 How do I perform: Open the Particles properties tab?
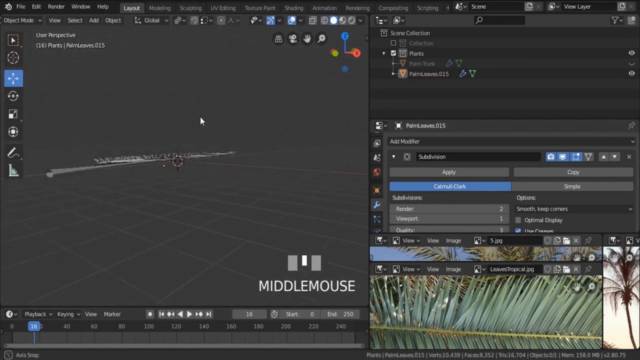[x=377, y=219]
